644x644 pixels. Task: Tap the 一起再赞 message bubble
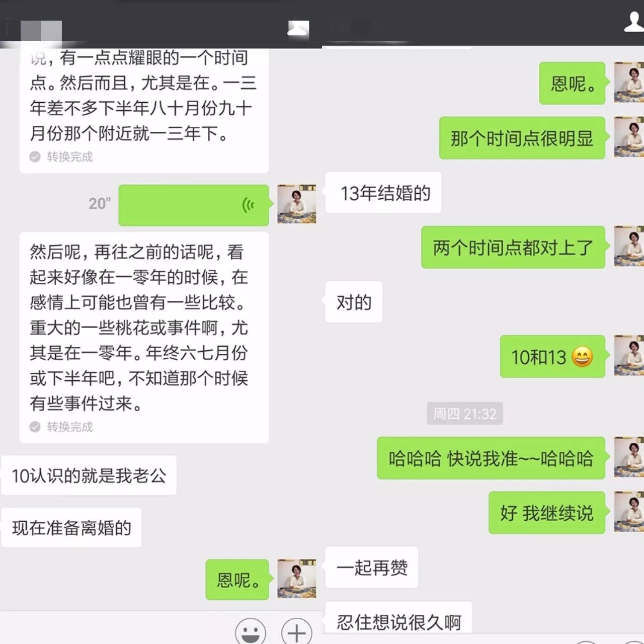click(372, 568)
